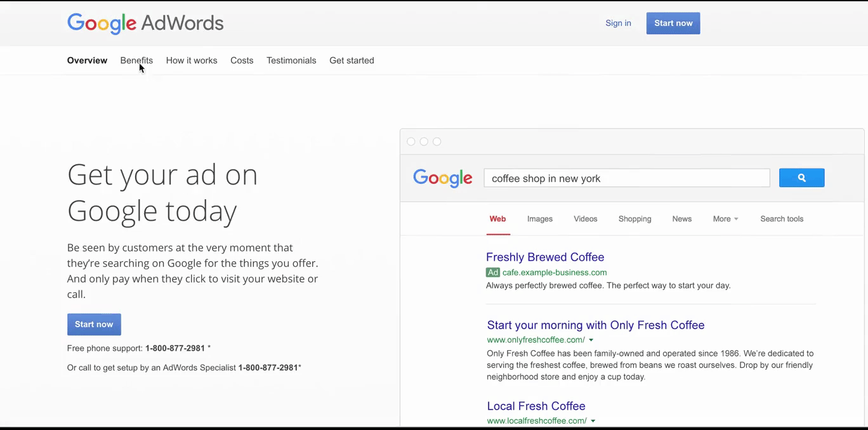Open Search tools
Image resolution: width=868 pixels, height=430 pixels.
(782, 219)
